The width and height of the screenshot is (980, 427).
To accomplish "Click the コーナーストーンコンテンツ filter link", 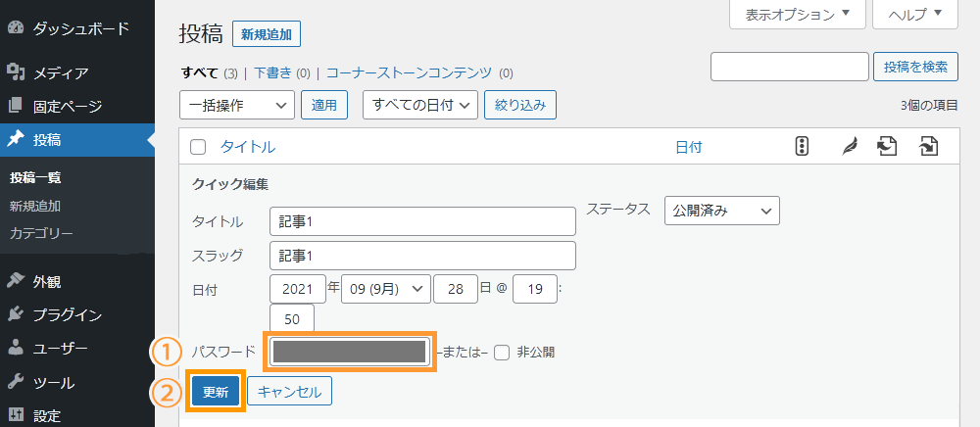I will [410, 72].
